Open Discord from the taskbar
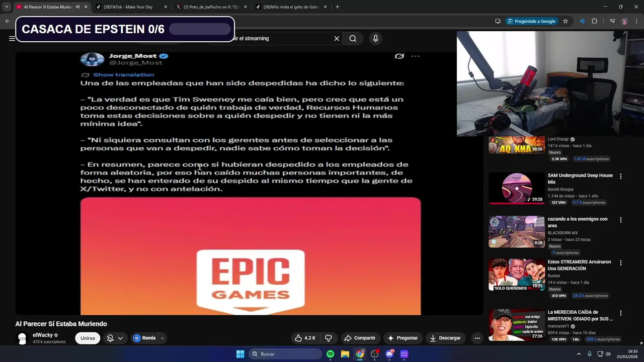Viewport: 644px width, 362px height. (x=389, y=354)
